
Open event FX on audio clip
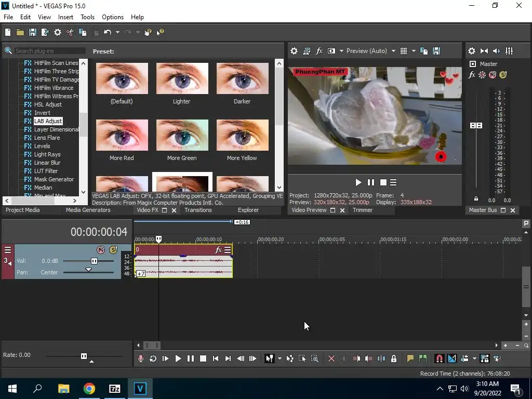tap(218, 250)
